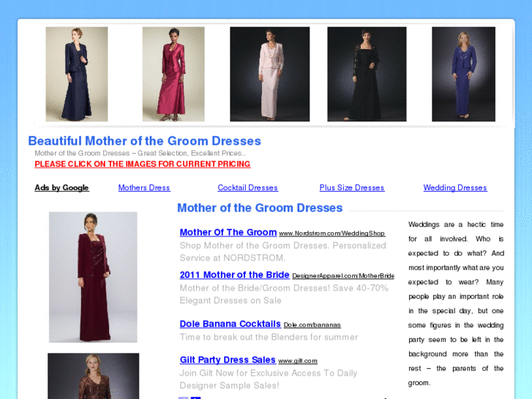Click 'Time to break out the Blenders' text
Viewport: 532px width, 399px height.
point(269,338)
